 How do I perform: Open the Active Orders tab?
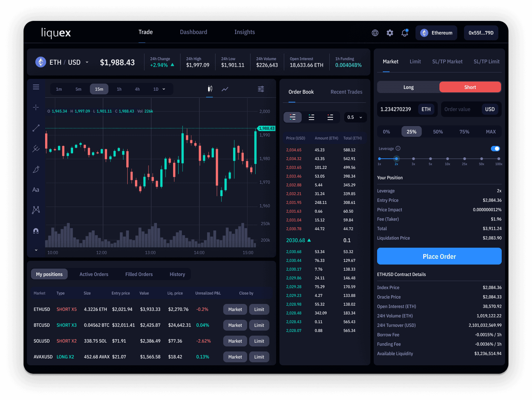pyautogui.click(x=94, y=274)
